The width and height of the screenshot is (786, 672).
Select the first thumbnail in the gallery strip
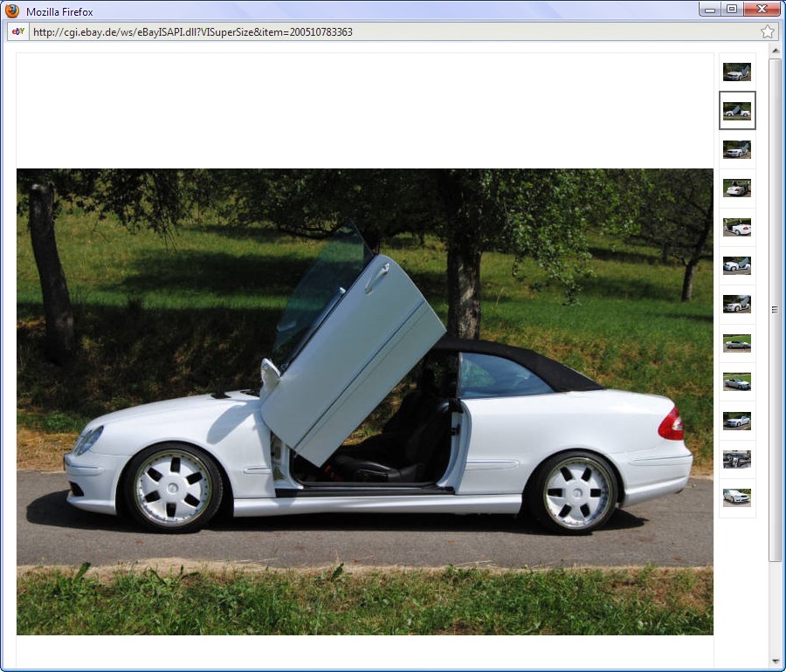[736, 72]
